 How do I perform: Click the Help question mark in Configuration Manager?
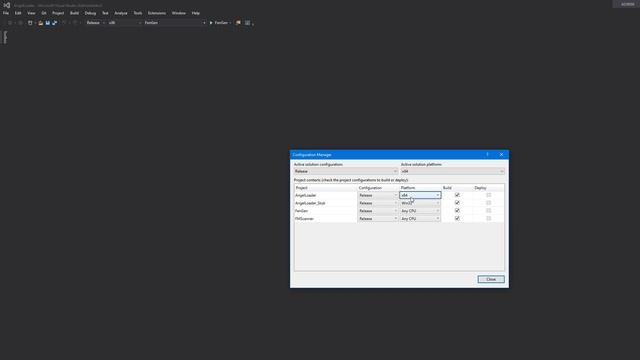pos(487,154)
